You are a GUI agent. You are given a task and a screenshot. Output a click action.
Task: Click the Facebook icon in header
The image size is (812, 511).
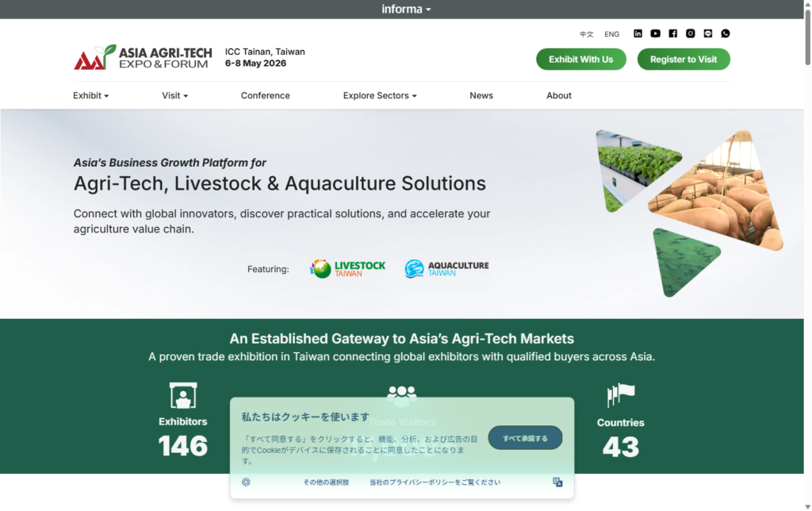click(672, 33)
